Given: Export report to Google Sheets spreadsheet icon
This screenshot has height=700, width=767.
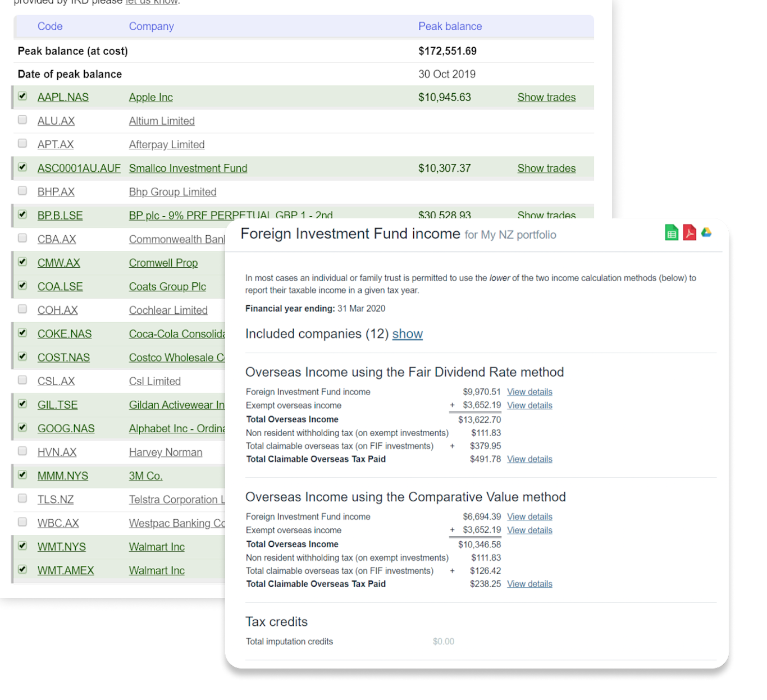Looking at the screenshot, I should pos(672,232).
